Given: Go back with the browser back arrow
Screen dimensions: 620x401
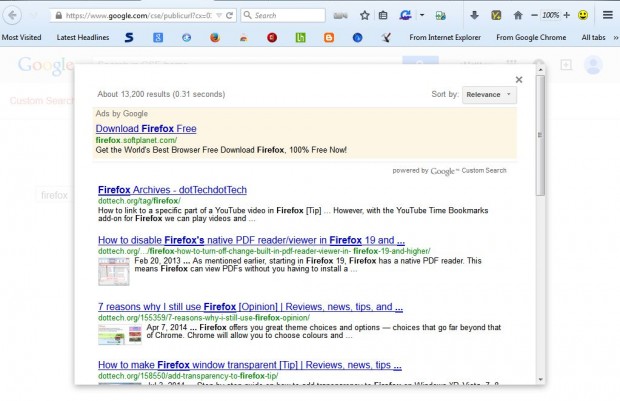Looking at the screenshot, I should point(12,15).
